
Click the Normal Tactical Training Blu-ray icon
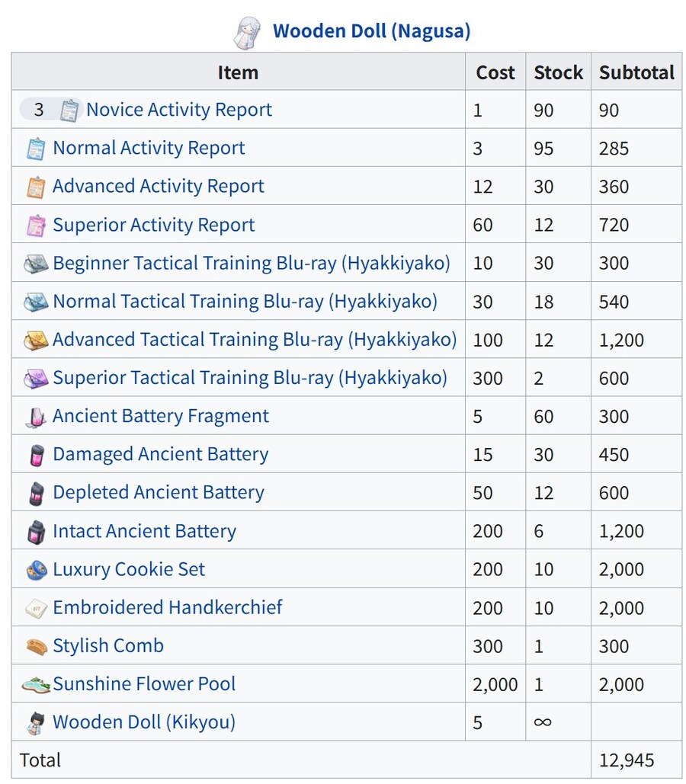(36, 302)
